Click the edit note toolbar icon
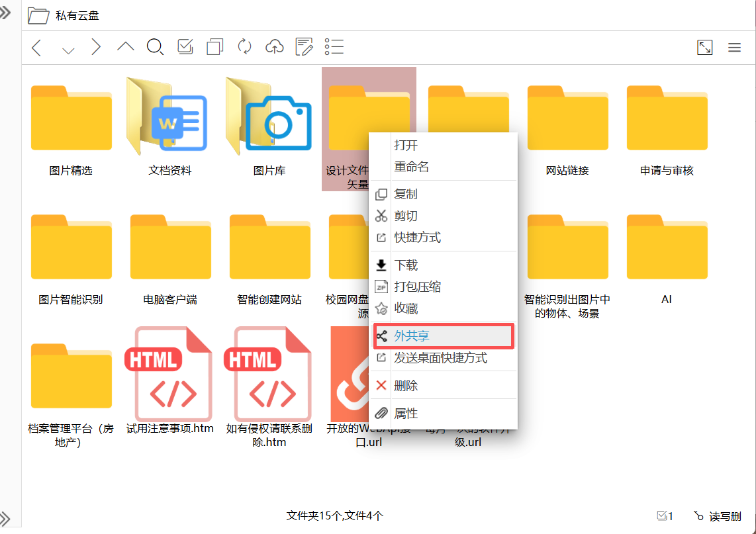Screen dimensions: 756x534 coord(304,47)
